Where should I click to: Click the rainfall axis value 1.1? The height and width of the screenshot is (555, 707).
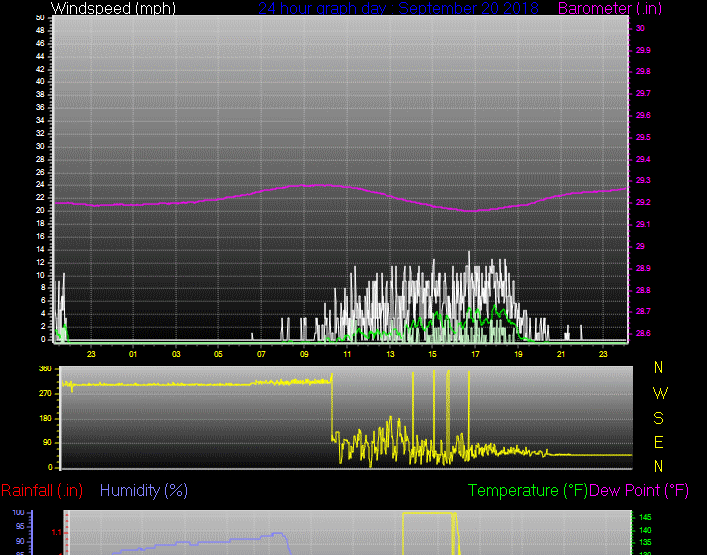point(56,533)
